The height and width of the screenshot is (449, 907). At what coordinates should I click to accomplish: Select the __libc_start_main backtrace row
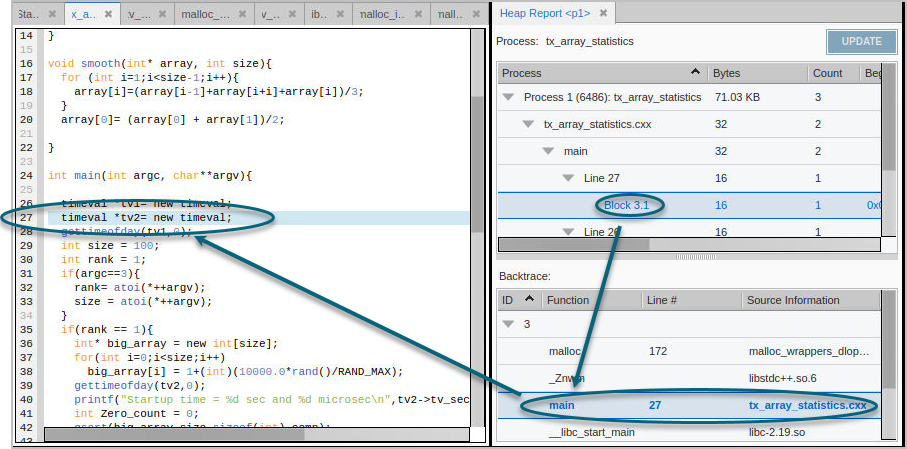point(590,432)
